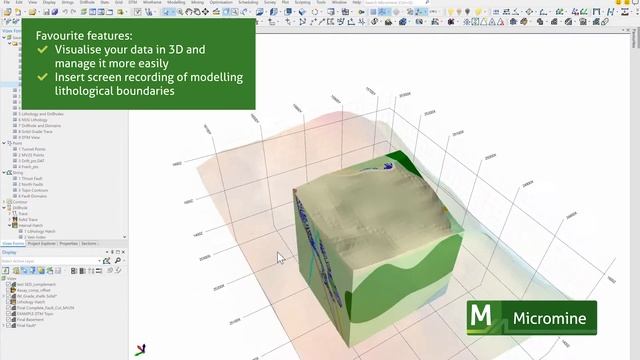Click the axis triad in the viewport corner

pyautogui.click(x=140, y=349)
